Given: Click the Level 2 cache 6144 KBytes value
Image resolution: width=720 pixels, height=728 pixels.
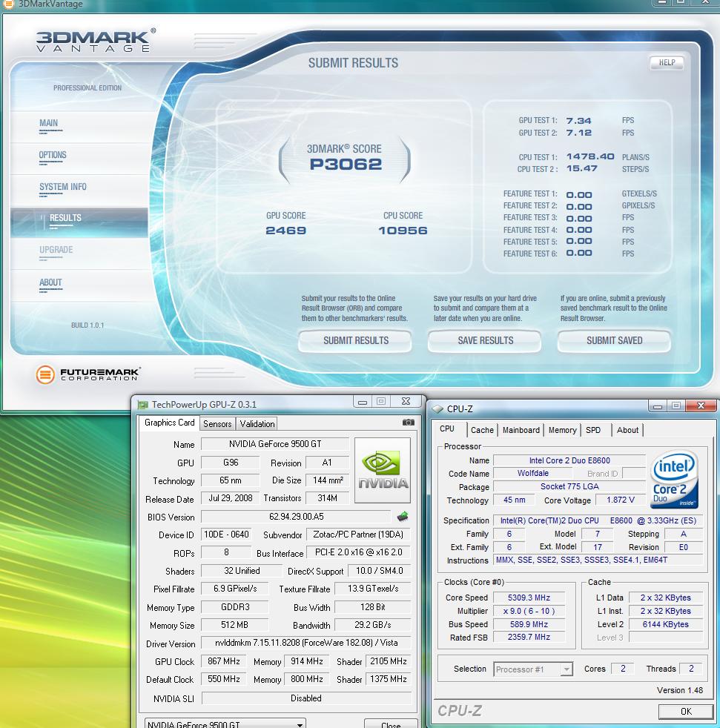Looking at the screenshot, I should click(x=665, y=624).
